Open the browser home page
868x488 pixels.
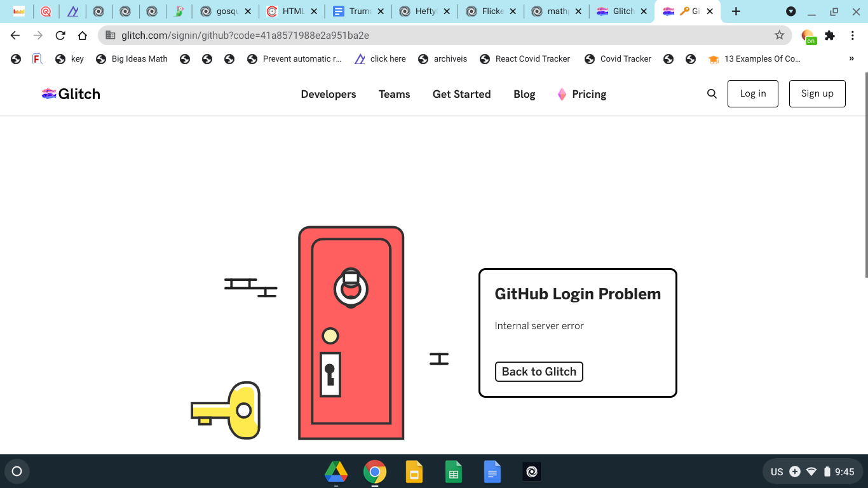click(x=83, y=36)
